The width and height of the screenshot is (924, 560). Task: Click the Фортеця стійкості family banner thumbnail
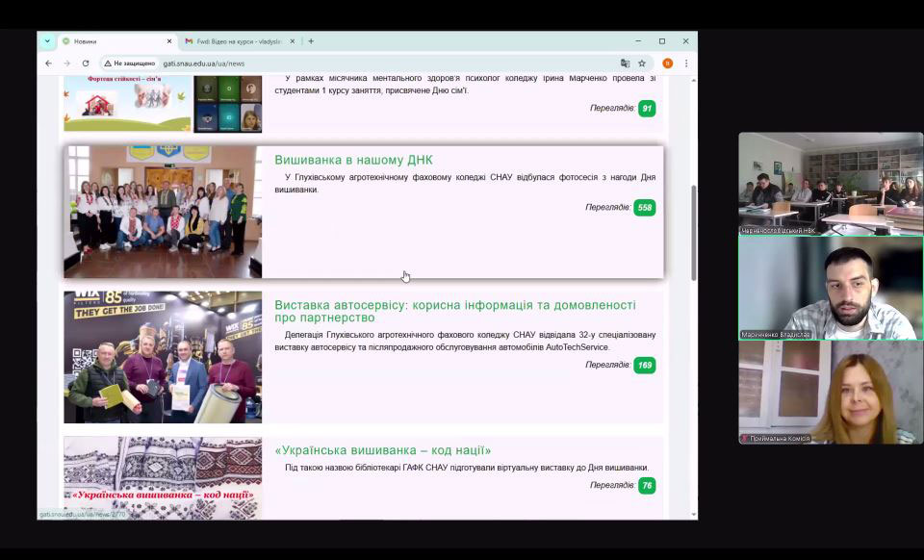pos(128,103)
